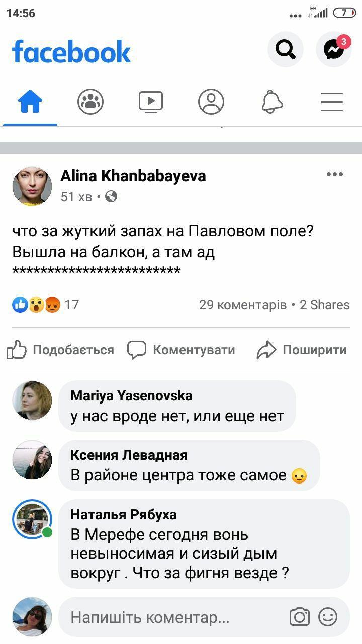Switch to the Watch video tab

point(151,102)
